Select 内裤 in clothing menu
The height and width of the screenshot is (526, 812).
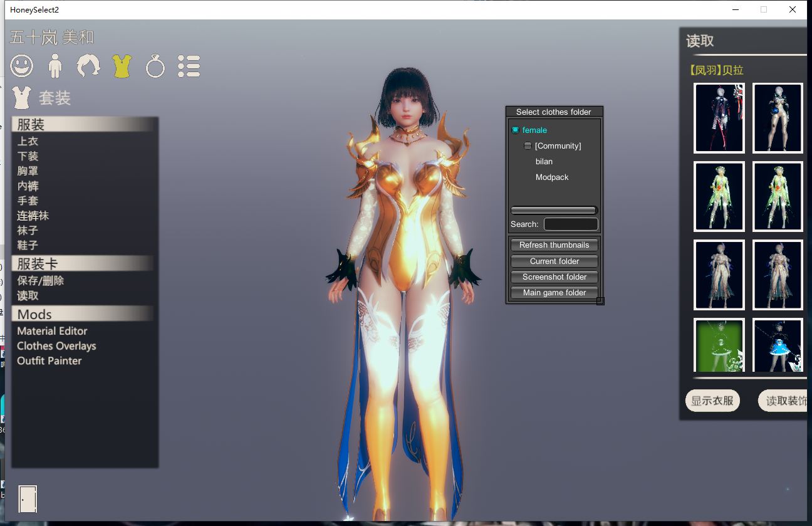(x=28, y=186)
